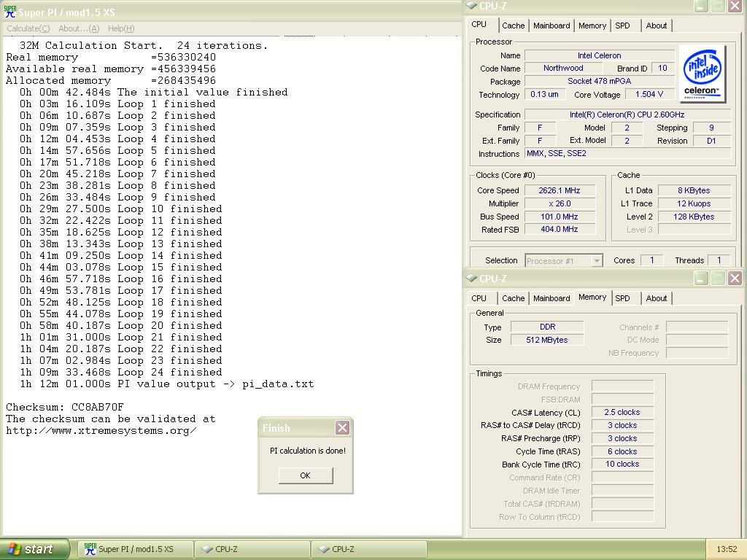Click the Intel Inside Celeron logo
The height and width of the screenshot is (560, 747).
tap(702, 74)
